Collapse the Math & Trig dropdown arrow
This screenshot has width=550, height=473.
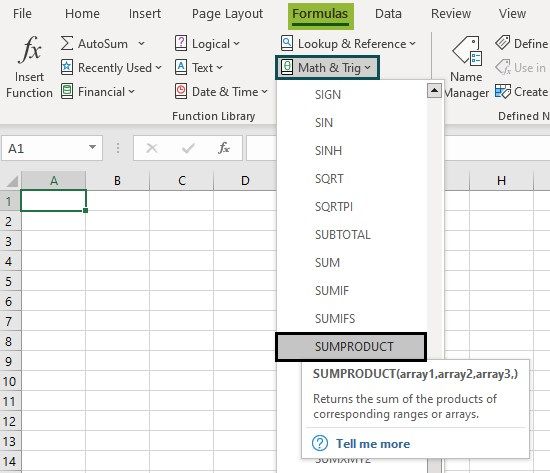(367, 67)
